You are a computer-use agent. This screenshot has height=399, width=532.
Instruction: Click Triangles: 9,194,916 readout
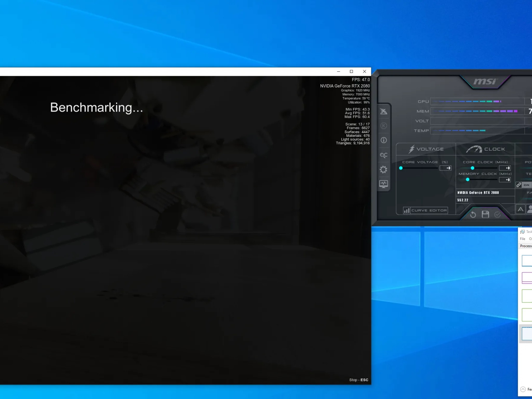tap(353, 143)
